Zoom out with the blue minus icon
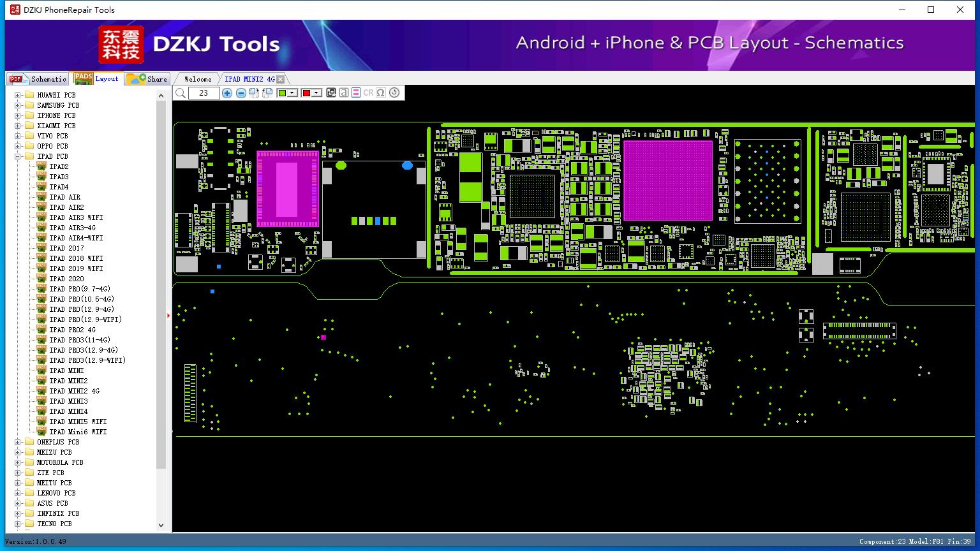 241,93
